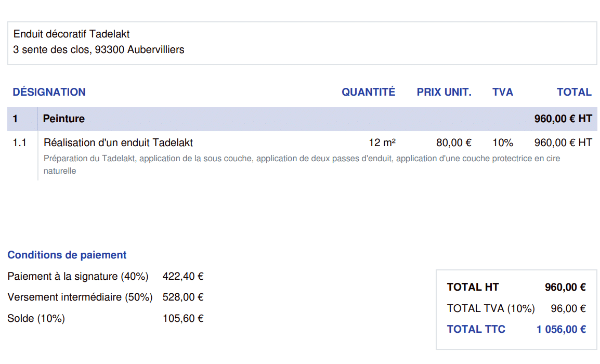Click the PRIX UNIT. column header
Screen dimensions: 600x364
(444, 92)
